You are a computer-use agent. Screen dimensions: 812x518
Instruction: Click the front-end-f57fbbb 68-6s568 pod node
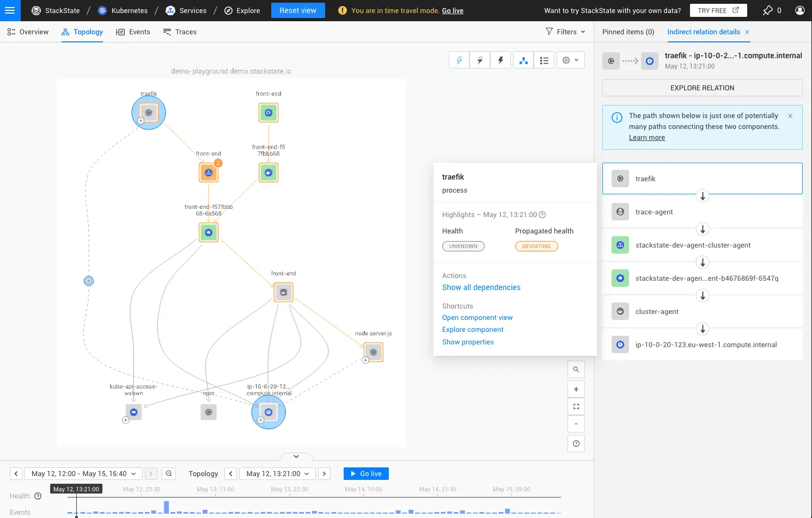(209, 232)
